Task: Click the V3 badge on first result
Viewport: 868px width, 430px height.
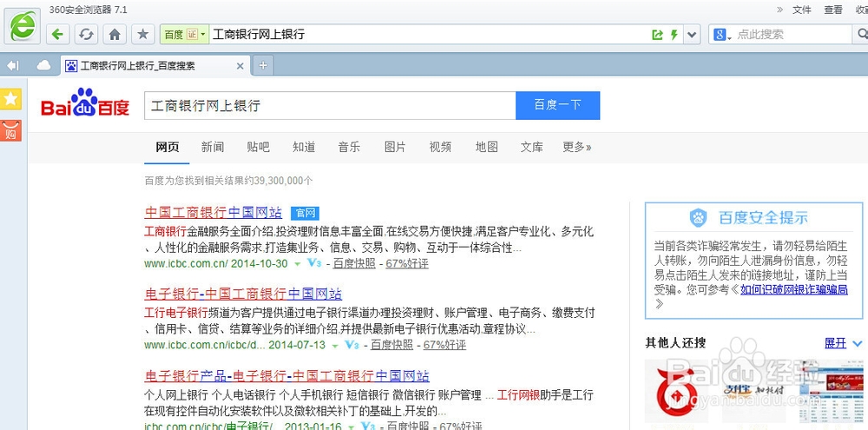Action: click(314, 263)
